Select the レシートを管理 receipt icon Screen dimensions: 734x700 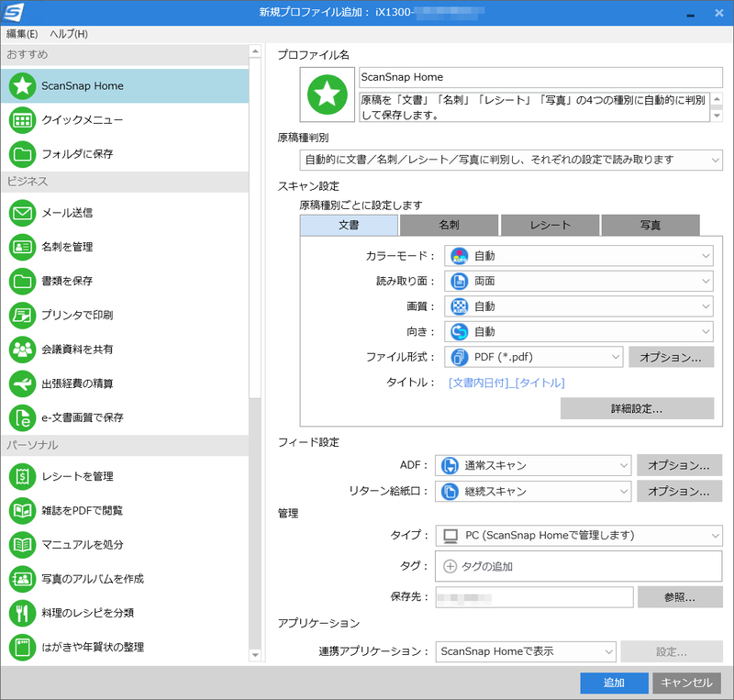22,477
